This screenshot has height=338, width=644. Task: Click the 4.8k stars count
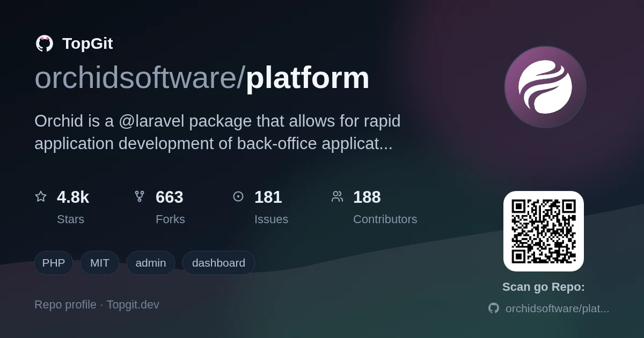73,197
